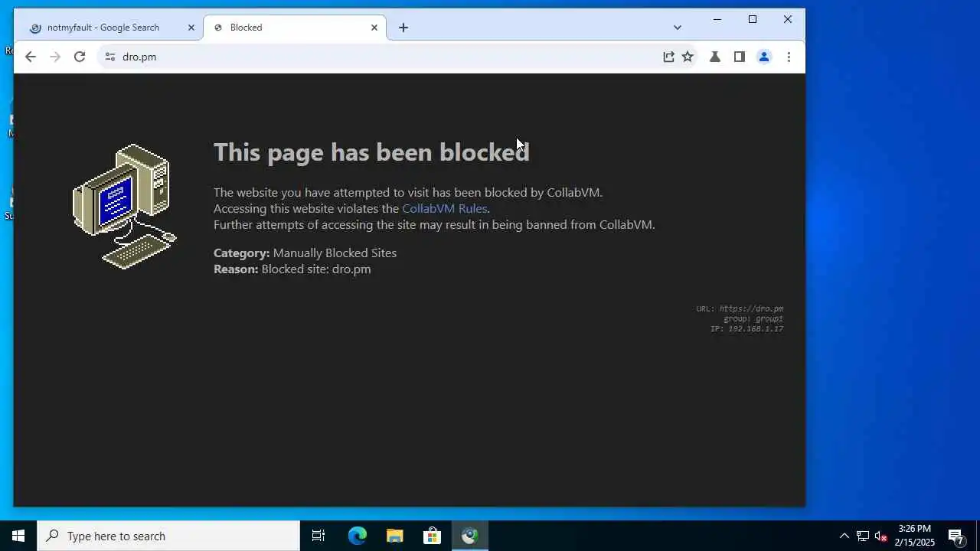
Task: Expand the tab search chevron
Action: tap(678, 28)
